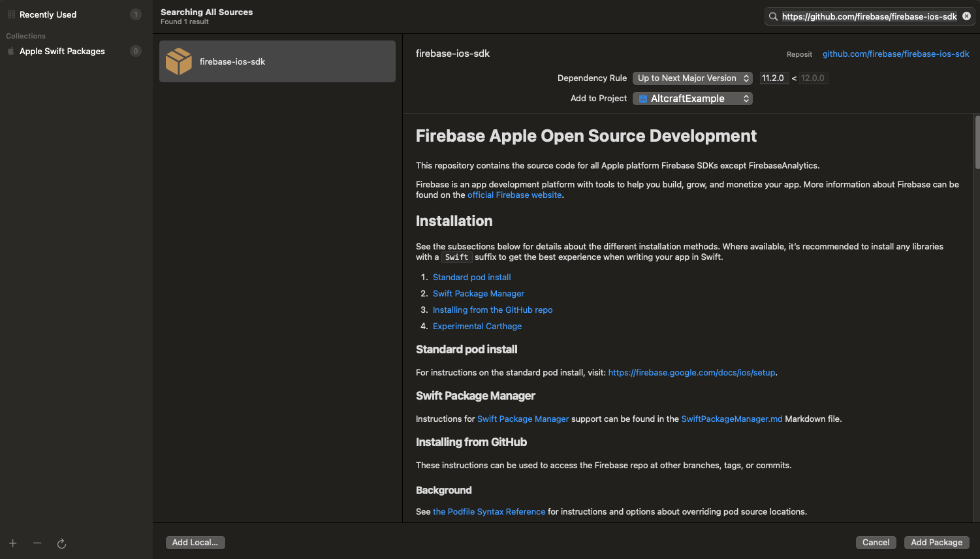Refresh package collections icon
The width and height of the screenshot is (980, 559).
(x=61, y=543)
